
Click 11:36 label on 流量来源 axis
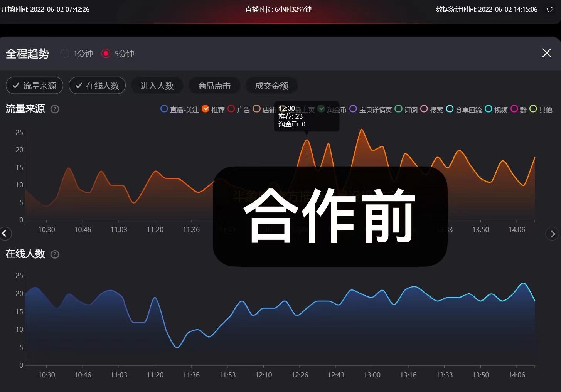(191, 230)
